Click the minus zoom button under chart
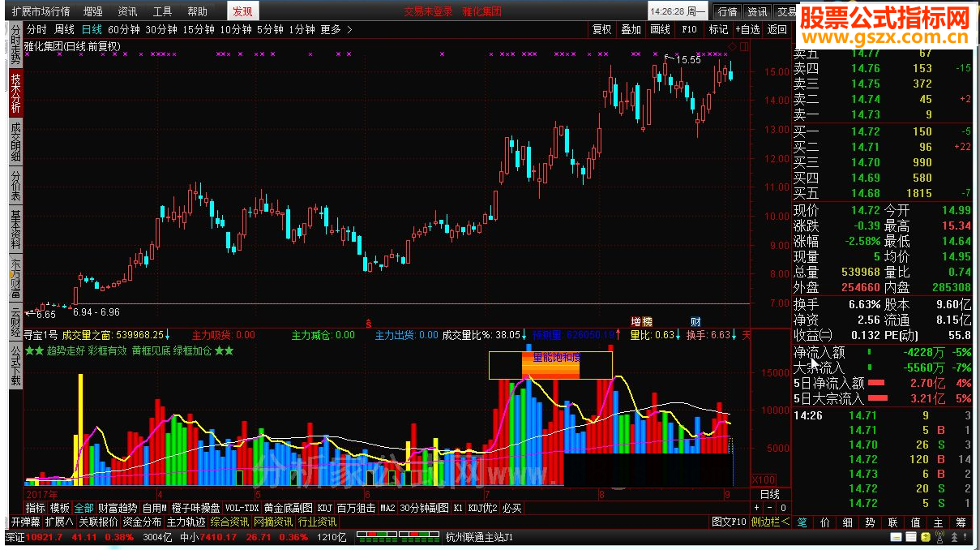Image resolution: width=980 pixels, height=550 pixels. (x=770, y=508)
